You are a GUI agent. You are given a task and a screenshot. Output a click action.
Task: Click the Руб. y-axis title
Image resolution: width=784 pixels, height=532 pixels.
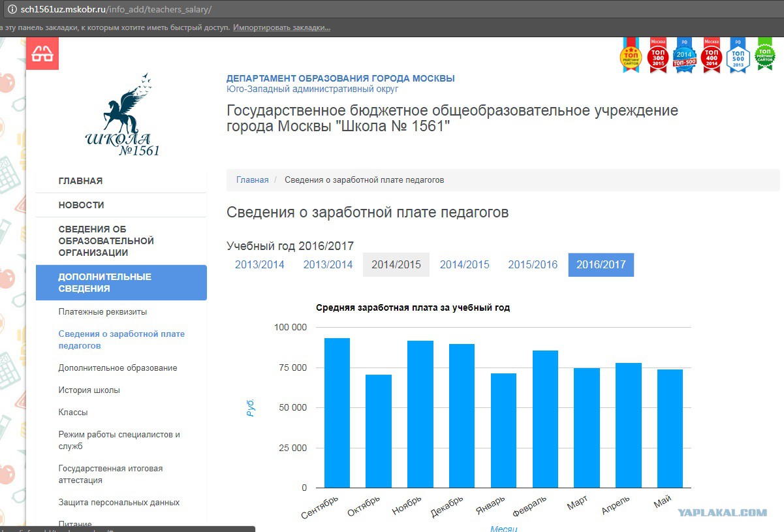[251, 408]
